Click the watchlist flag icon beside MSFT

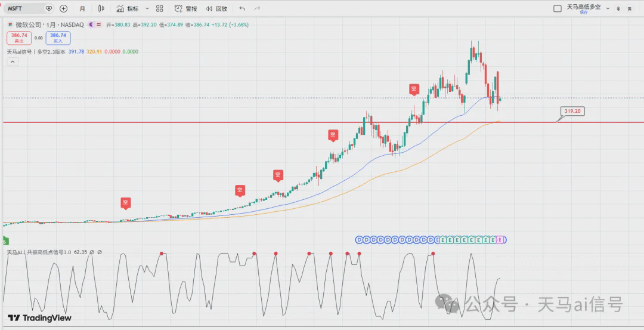(x=49, y=8)
